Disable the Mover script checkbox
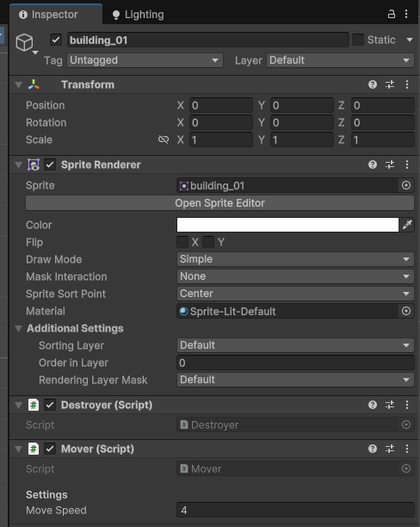The height and width of the screenshot is (527, 420). tap(50, 449)
